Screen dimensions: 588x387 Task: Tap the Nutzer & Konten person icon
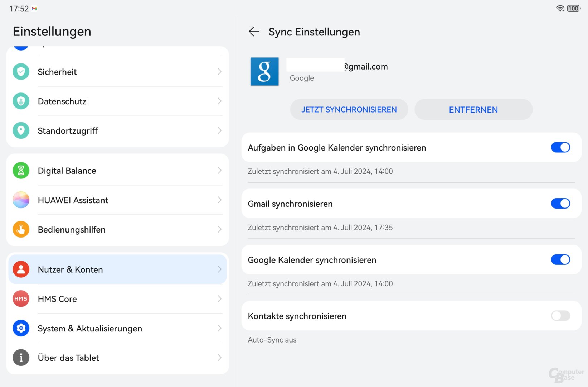coord(21,269)
